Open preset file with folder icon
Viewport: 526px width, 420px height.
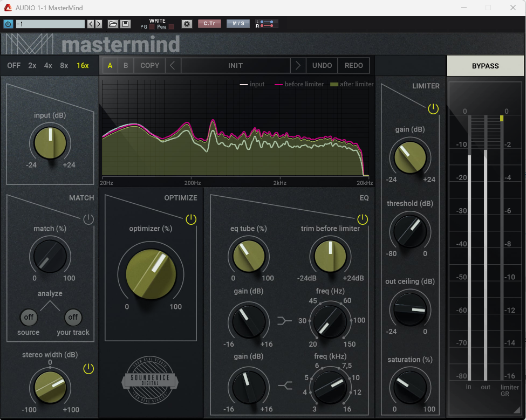113,24
